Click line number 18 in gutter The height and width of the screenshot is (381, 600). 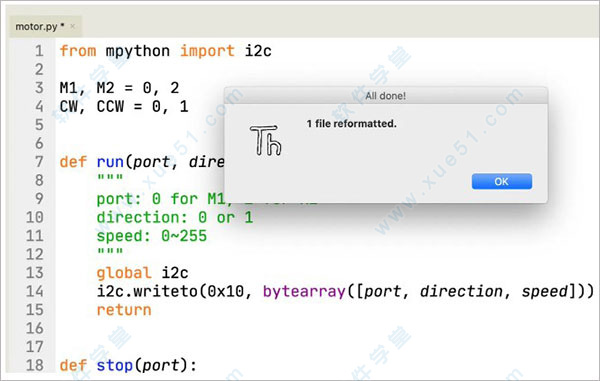pos(35,365)
